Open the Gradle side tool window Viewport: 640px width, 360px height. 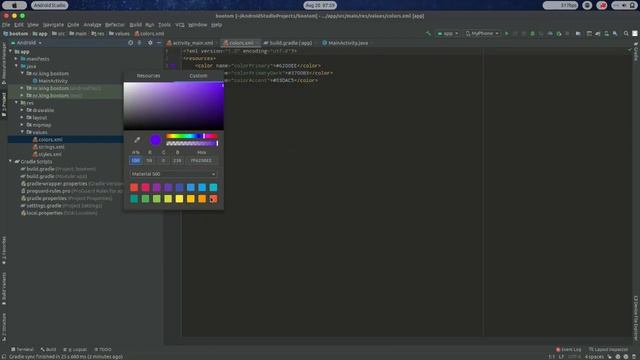point(636,53)
